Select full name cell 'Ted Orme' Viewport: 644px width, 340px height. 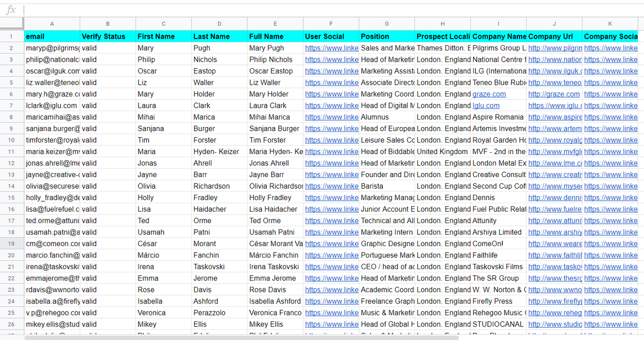coord(275,221)
